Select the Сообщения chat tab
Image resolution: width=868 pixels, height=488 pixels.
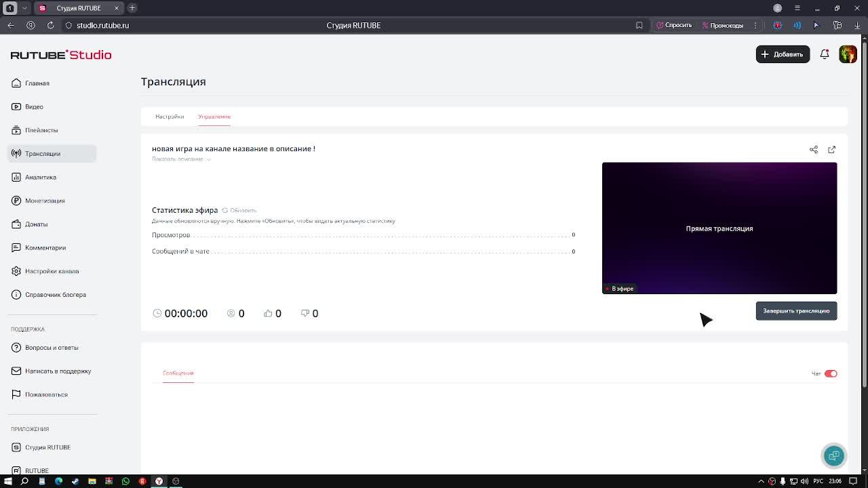[x=178, y=373]
